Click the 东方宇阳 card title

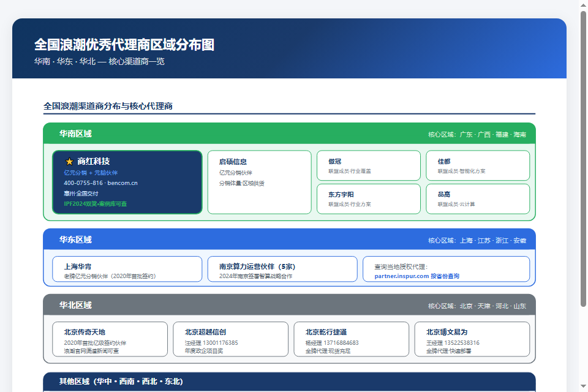click(x=341, y=194)
